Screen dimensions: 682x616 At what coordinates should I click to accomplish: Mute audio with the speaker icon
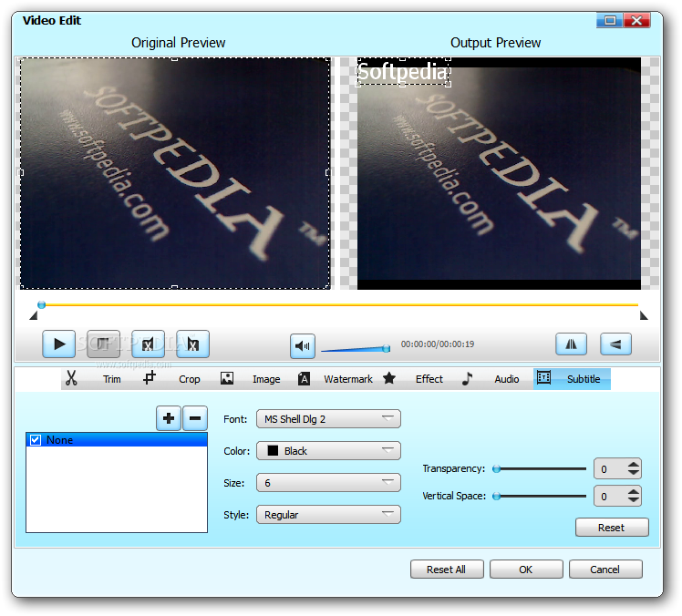point(303,346)
